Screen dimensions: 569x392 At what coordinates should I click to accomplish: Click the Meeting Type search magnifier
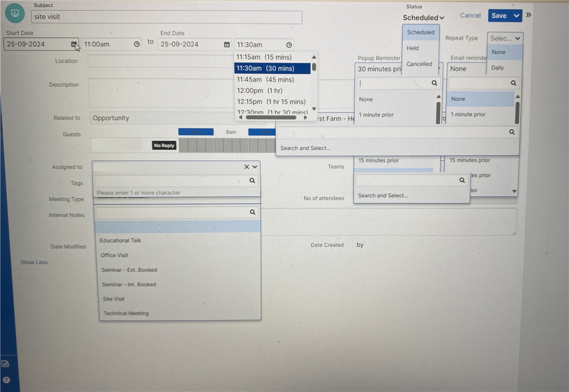click(x=253, y=212)
